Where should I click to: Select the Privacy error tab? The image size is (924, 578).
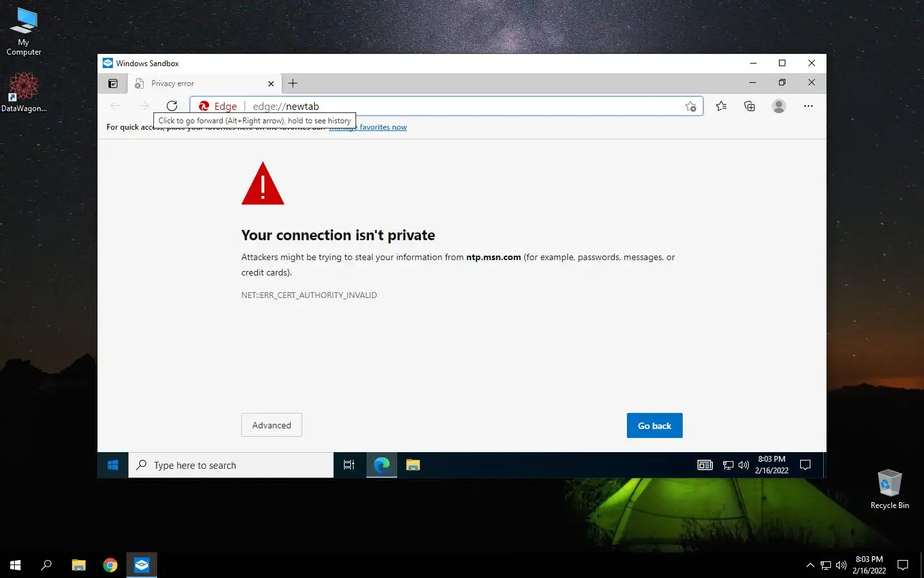point(204,83)
